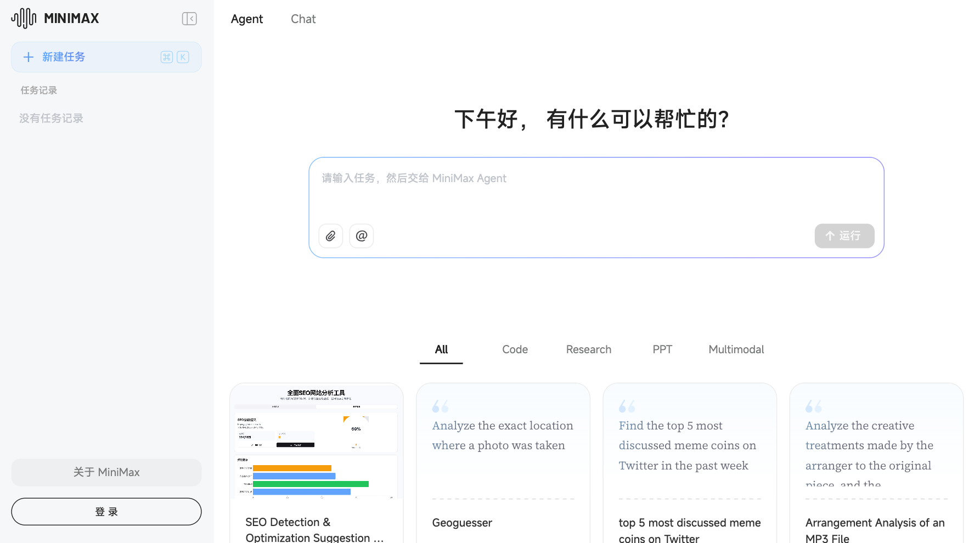This screenshot has height=543, width=980.
Task: Select the All category tab
Action: 441,349
